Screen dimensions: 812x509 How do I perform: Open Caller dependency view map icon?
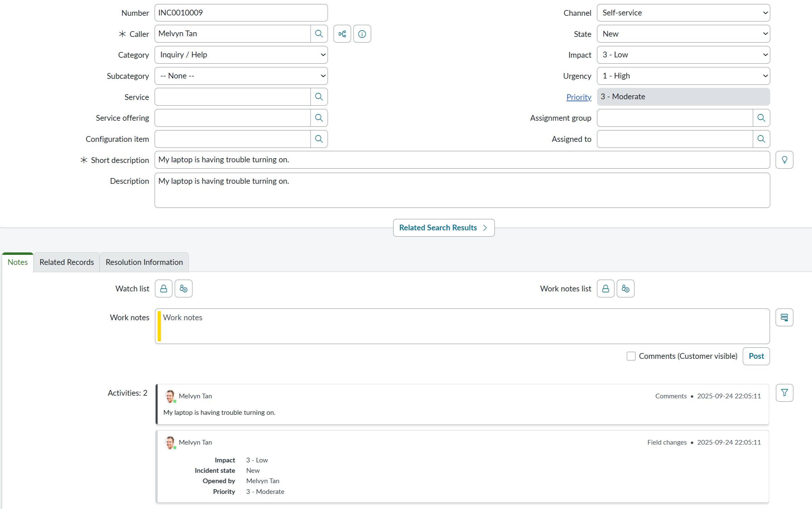click(x=342, y=34)
